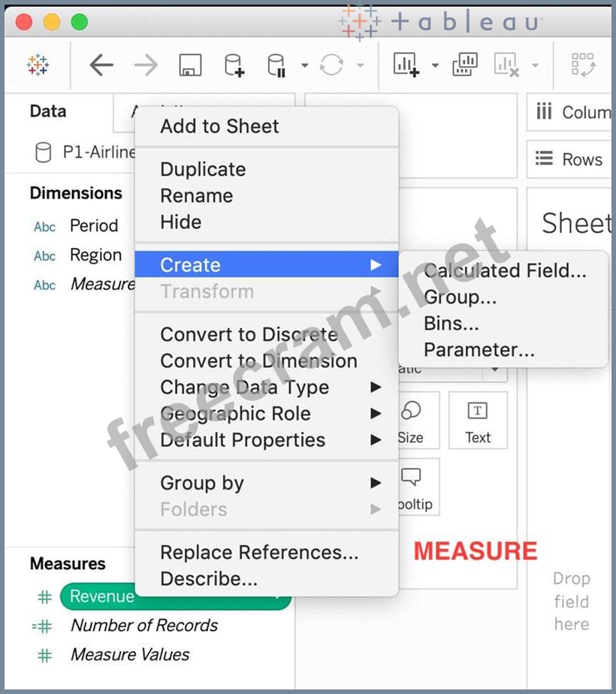The image size is (616, 694).
Task: Click the Save icon in toolbar
Action: point(190,66)
